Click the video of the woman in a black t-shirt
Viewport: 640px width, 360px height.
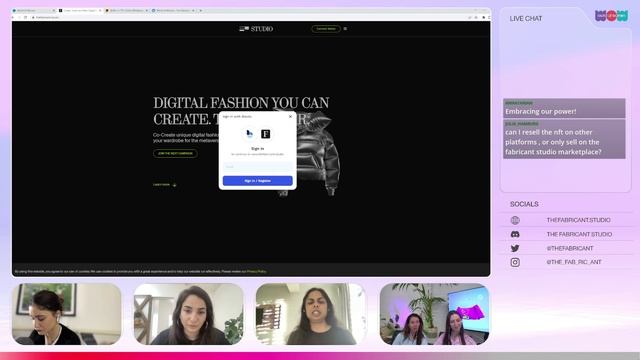pos(311,314)
